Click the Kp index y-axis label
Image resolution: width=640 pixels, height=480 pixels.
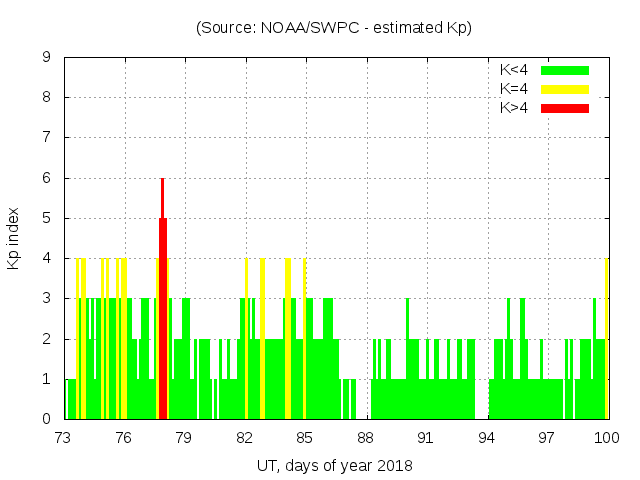point(14,238)
